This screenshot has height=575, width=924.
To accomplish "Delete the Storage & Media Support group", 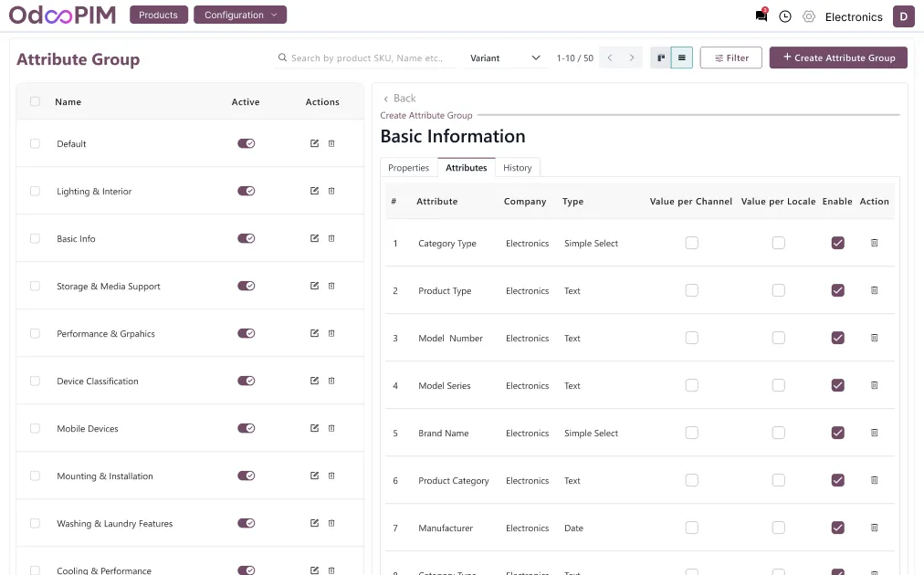I will pyautogui.click(x=331, y=286).
